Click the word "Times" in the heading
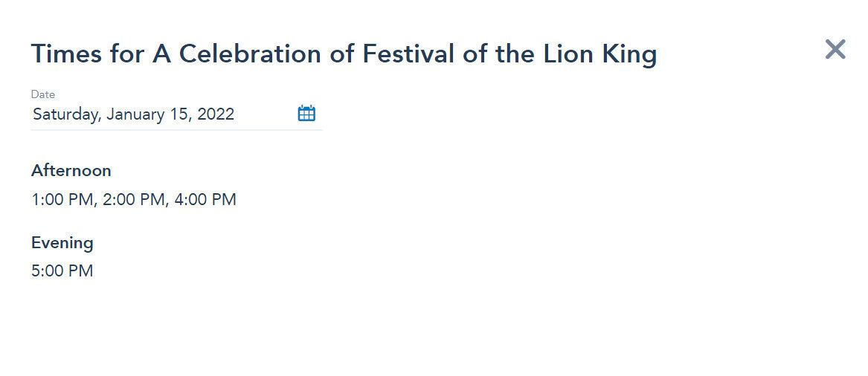Screen dimensions: 868x376 (62, 54)
